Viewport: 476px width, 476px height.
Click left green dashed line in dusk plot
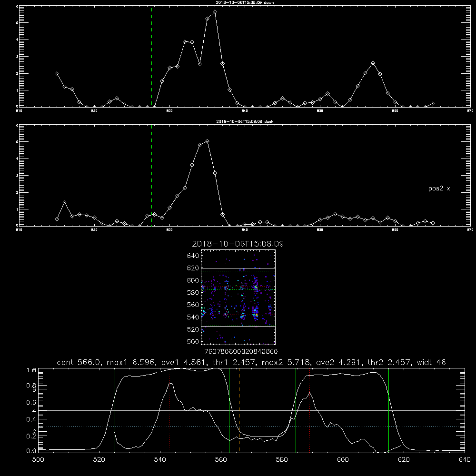(x=151, y=176)
